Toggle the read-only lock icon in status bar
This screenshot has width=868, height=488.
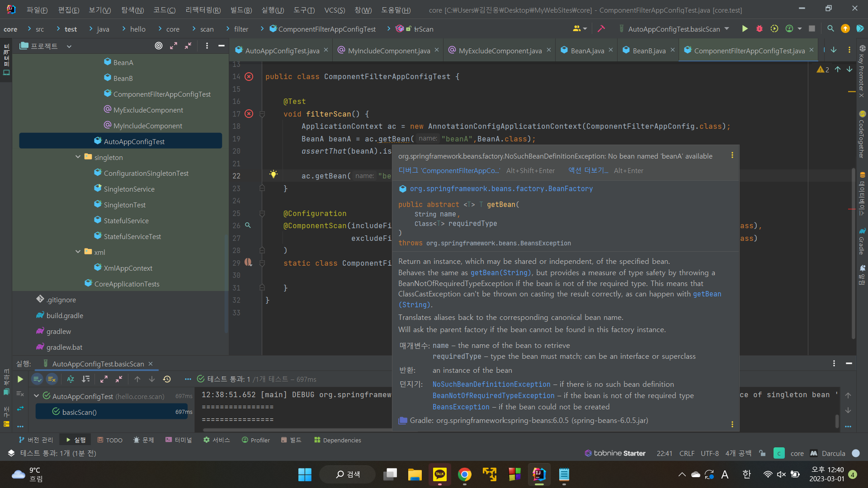tap(762, 453)
